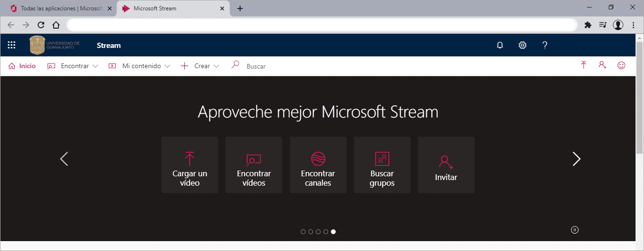The width and height of the screenshot is (644, 251).
Task: Click the magnifier search icon
Action: pyautogui.click(x=235, y=65)
